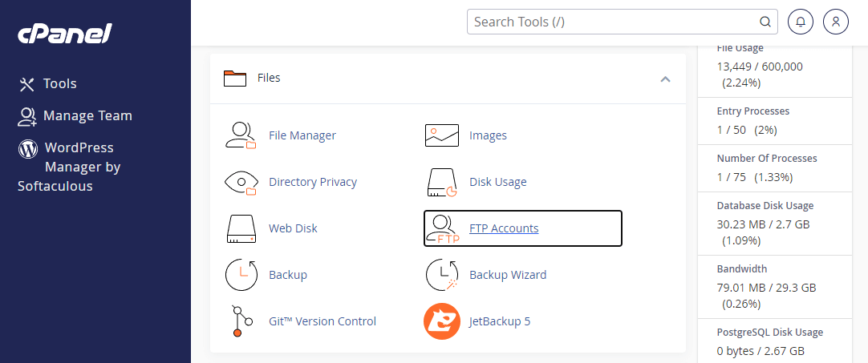868x363 pixels.
Task: Click the 79.01 MB / 29.3 GB value
Action: 766,288
